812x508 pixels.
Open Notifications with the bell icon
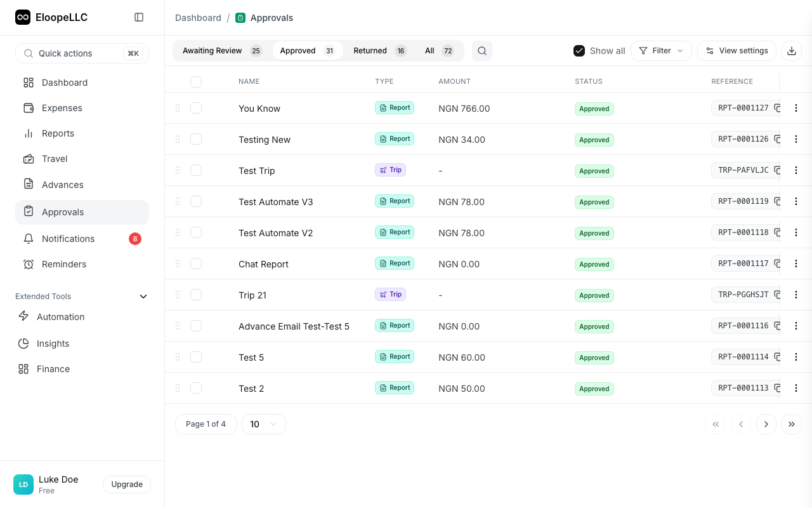tap(29, 239)
